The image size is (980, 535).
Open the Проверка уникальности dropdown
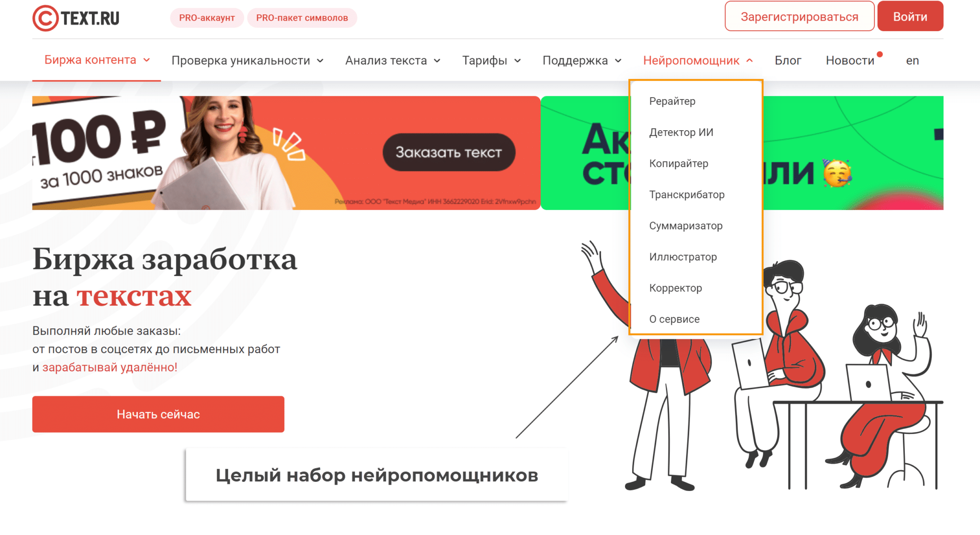[x=247, y=60]
